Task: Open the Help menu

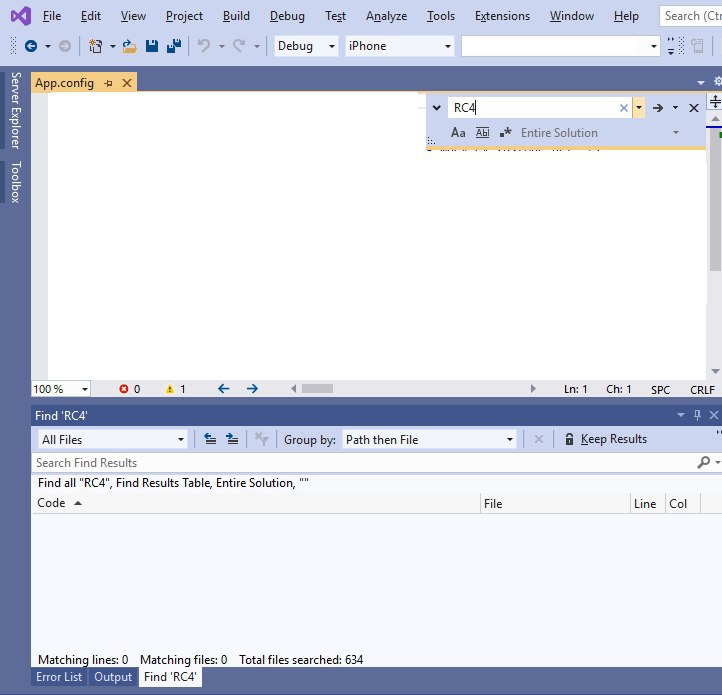Action: point(626,16)
